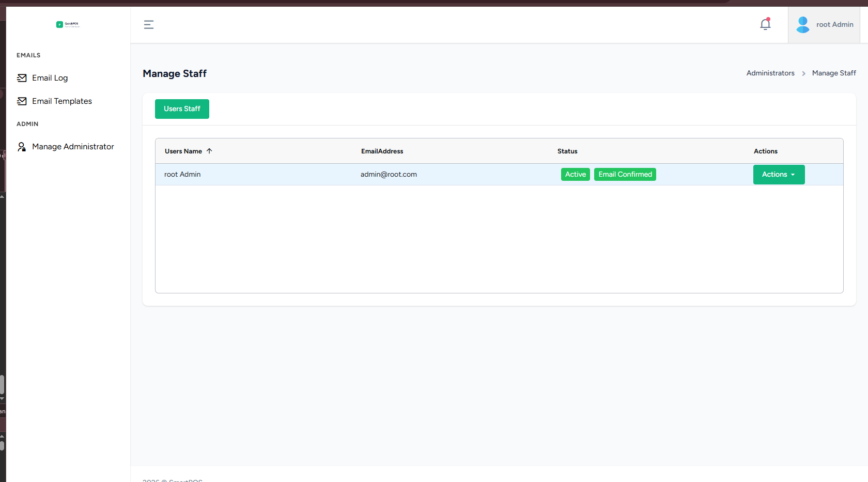The width and height of the screenshot is (868, 482).
Task: Go to the Administrators breadcrumb link
Action: [x=770, y=73]
